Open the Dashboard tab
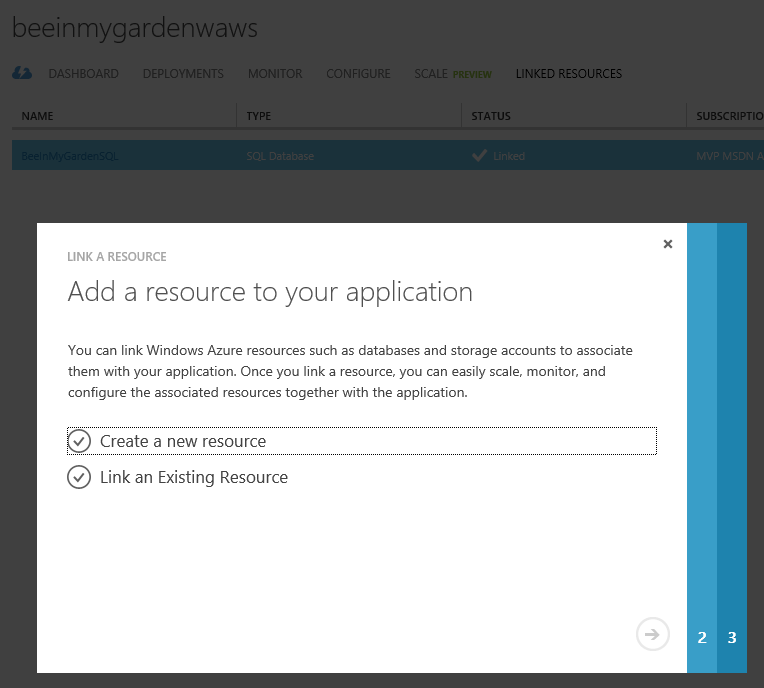This screenshot has width=764, height=688. click(83, 74)
